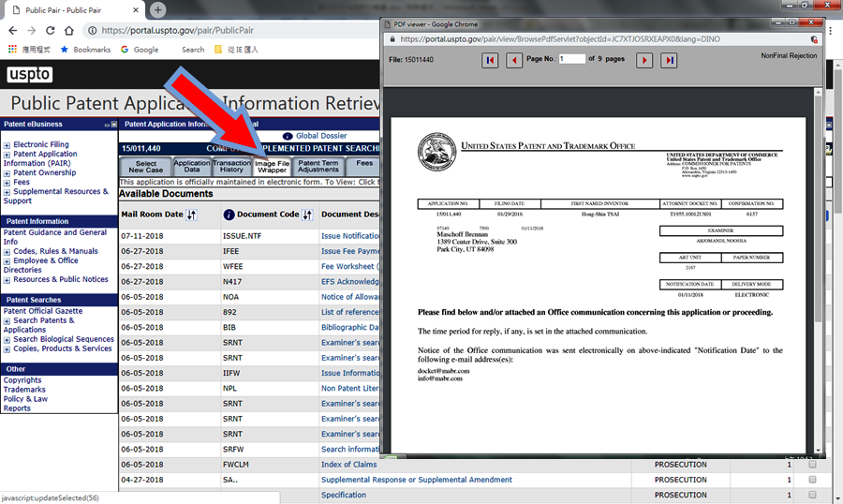
Task: Open the Google bookmark
Action: pos(140,50)
